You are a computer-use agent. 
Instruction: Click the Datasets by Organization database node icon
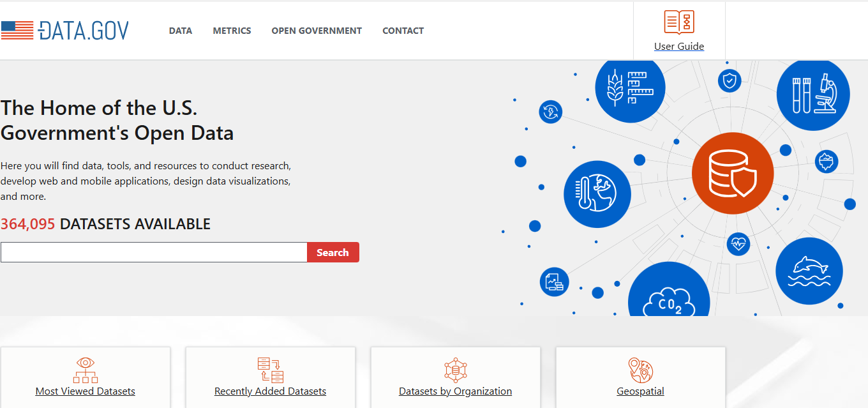pyautogui.click(x=455, y=371)
